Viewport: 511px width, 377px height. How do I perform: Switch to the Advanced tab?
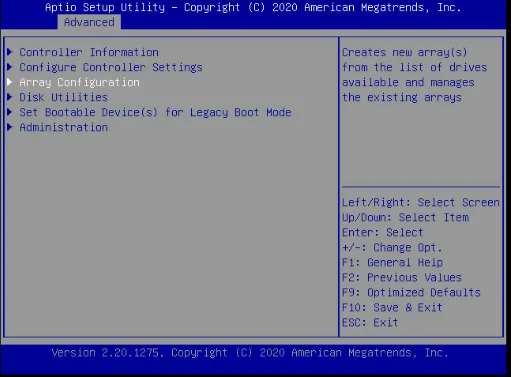89,22
